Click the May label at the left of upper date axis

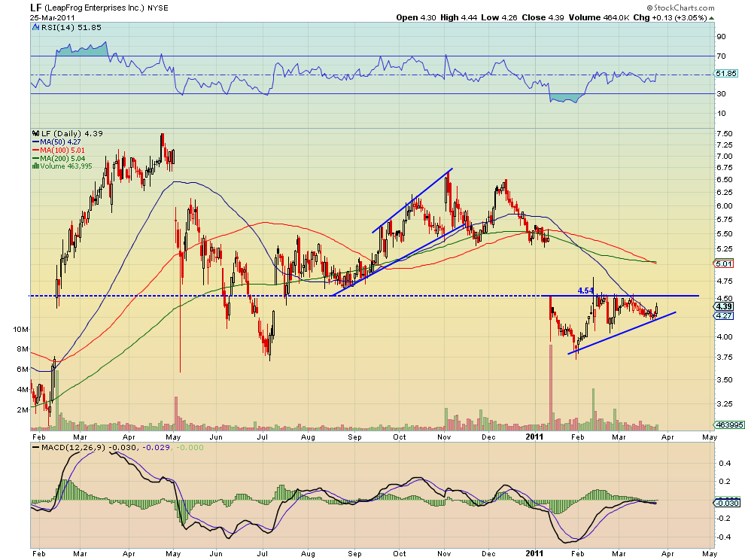point(173,437)
